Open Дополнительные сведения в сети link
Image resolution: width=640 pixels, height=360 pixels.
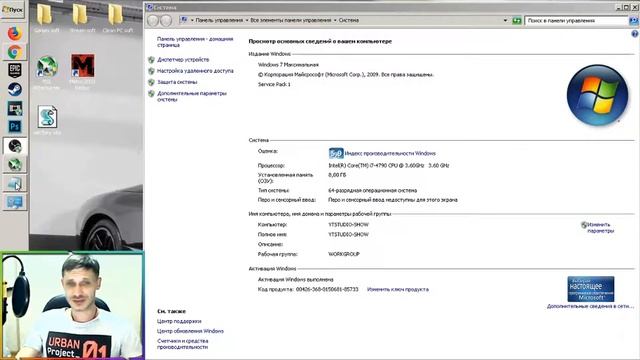tap(590, 306)
